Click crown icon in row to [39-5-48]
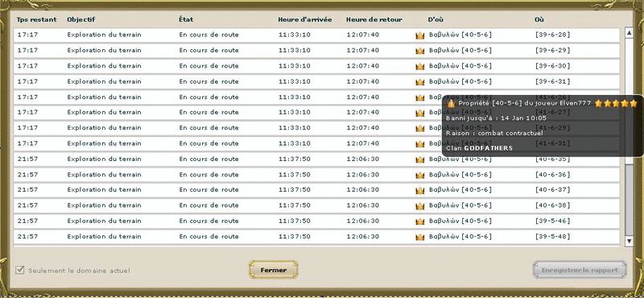 (419, 237)
